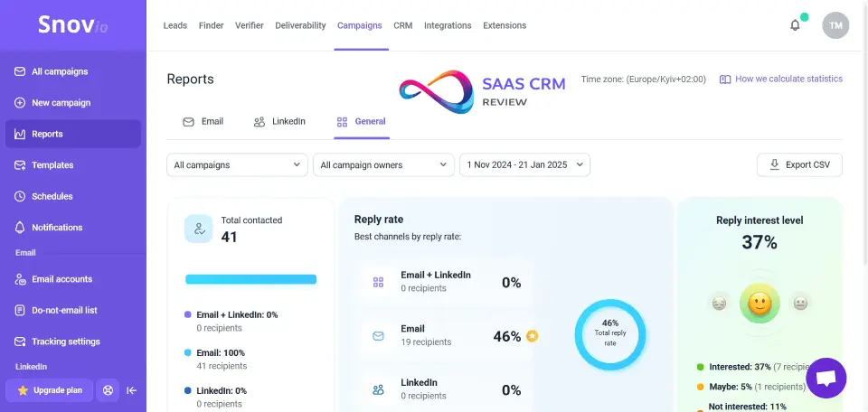The width and height of the screenshot is (868, 412).
Task: Click the neutral face icon
Action: coord(800,304)
